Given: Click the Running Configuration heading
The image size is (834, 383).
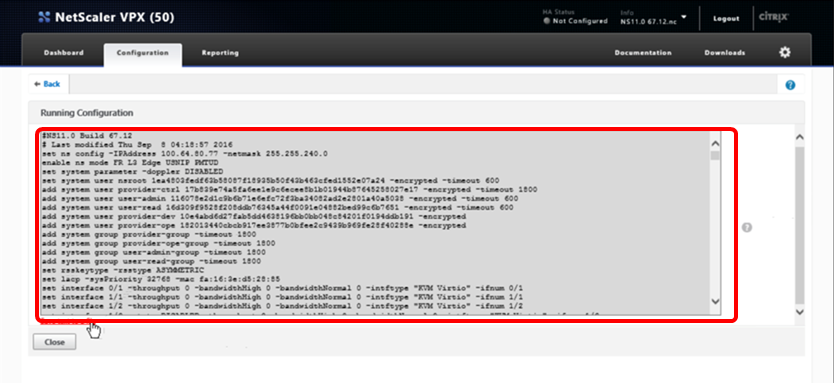Looking at the screenshot, I should [87, 113].
